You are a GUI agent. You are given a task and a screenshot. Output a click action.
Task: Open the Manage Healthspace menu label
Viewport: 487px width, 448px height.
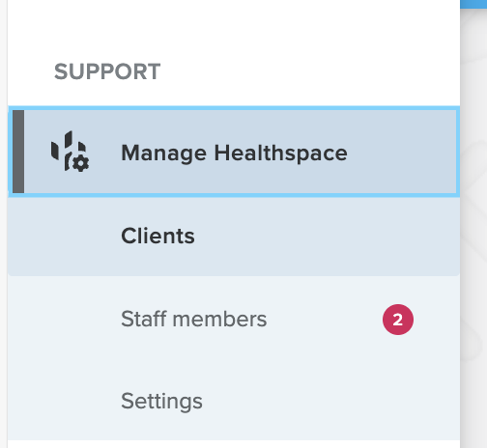pyautogui.click(x=234, y=153)
